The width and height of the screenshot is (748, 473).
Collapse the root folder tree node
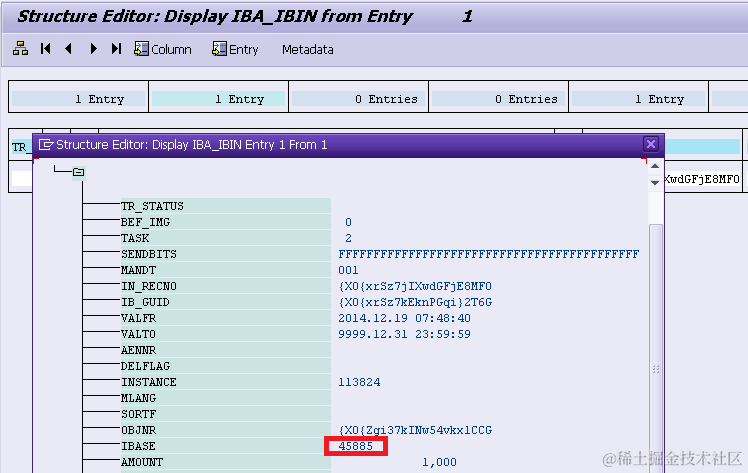pyautogui.click(x=79, y=172)
